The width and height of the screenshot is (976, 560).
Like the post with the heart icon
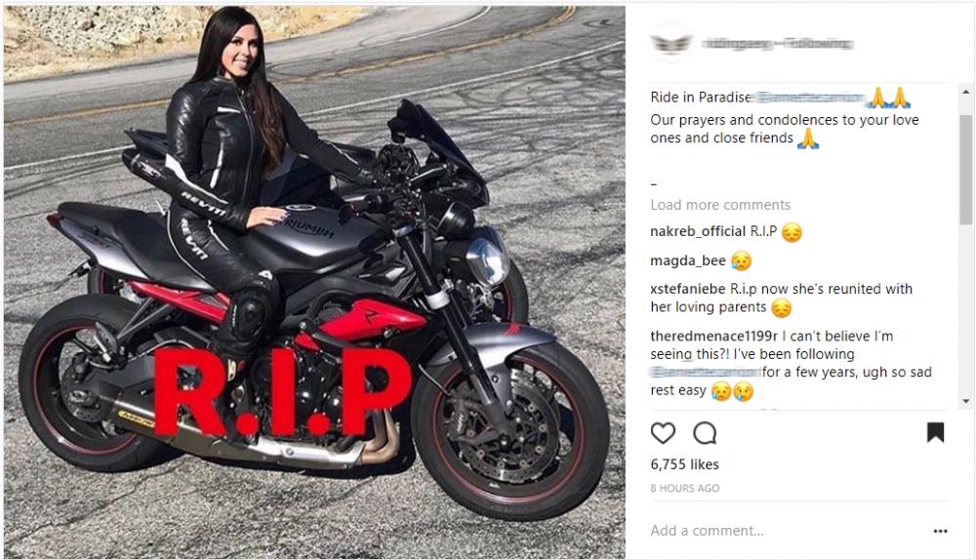point(663,433)
